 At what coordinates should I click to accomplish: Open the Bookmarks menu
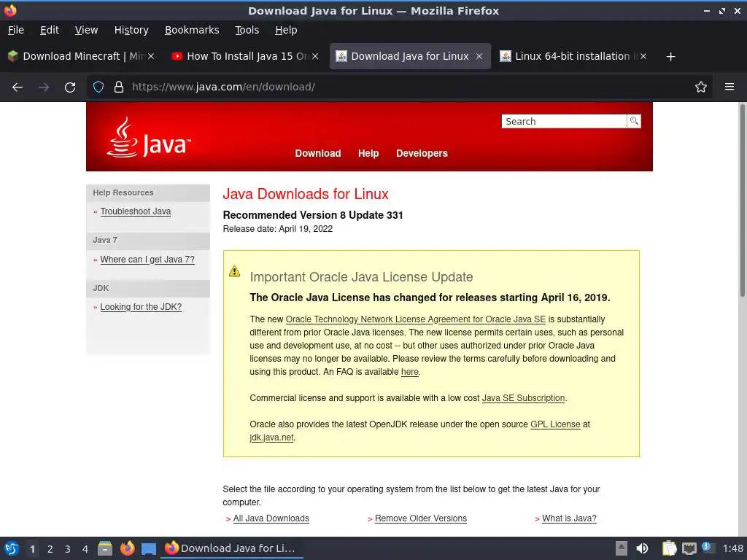point(192,30)
